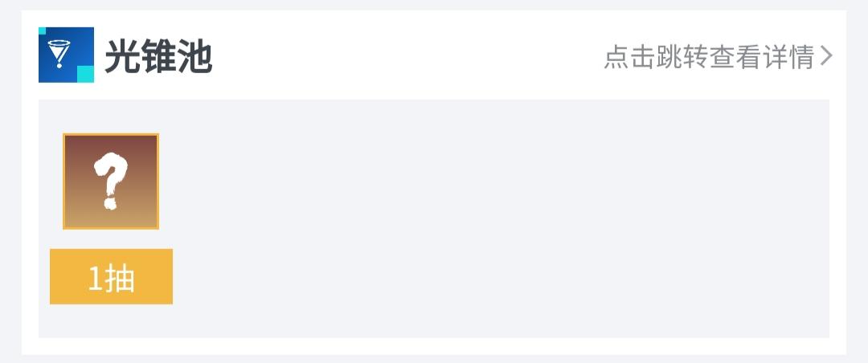Jump to details via 点击跳转查看详情 text

click(x=709, y=57)
